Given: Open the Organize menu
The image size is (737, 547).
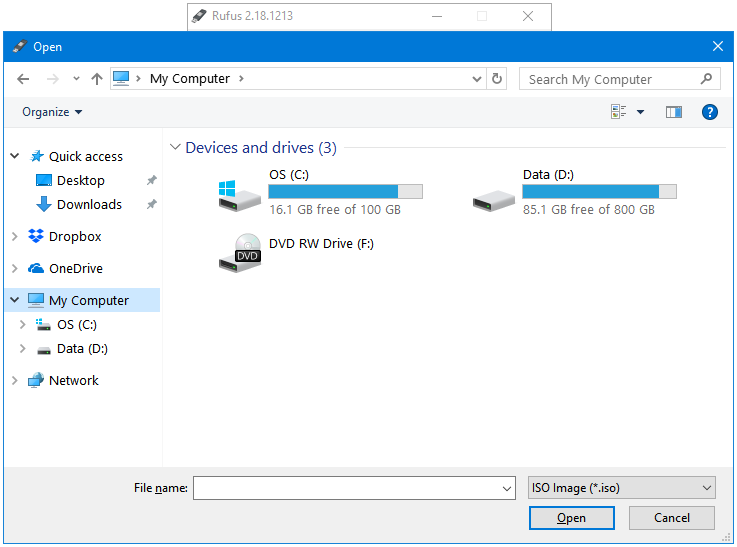Looking at the screenshot, I should tap(52, 112).
